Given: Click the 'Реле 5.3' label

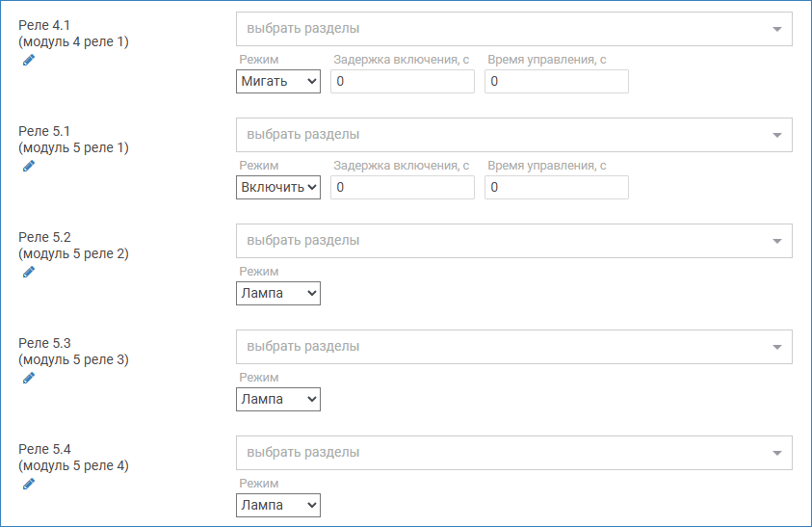Looking at the screenshot, I should click(44, 343).
